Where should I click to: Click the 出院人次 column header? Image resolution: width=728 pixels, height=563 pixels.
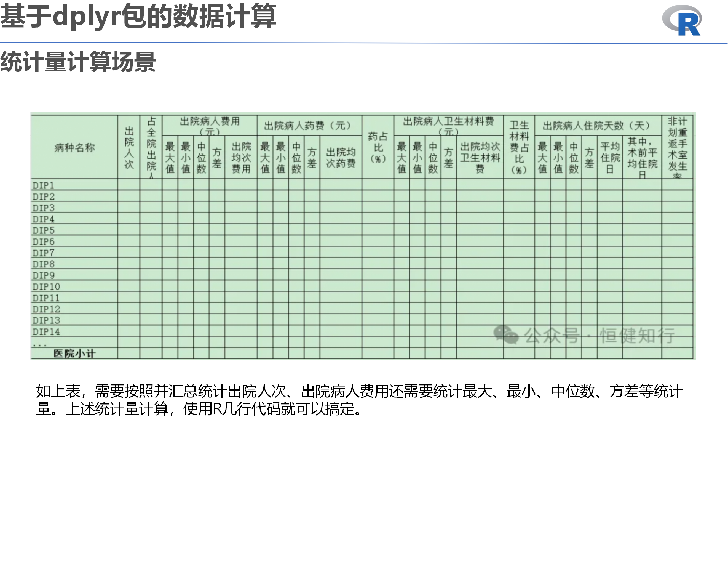(129, 147)
